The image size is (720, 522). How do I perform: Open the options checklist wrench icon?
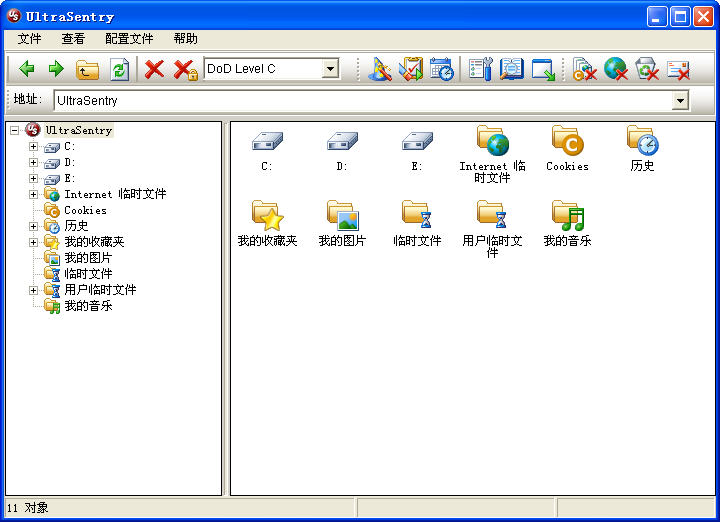point(480,69)
